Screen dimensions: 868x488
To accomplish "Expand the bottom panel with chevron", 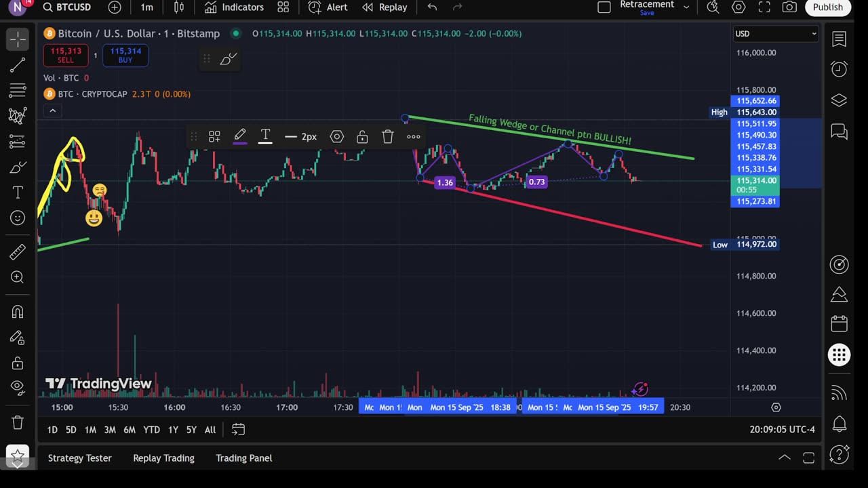I will [x=785, y=457].
